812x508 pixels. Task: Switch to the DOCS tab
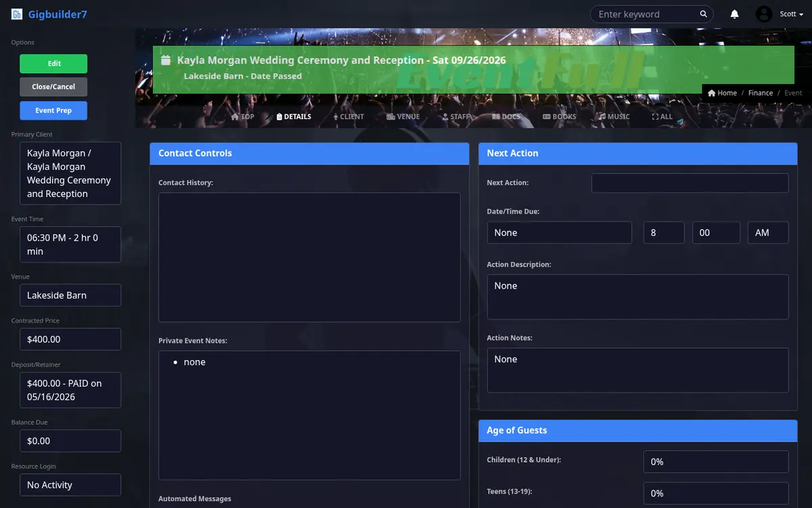(x=506, y=117)
